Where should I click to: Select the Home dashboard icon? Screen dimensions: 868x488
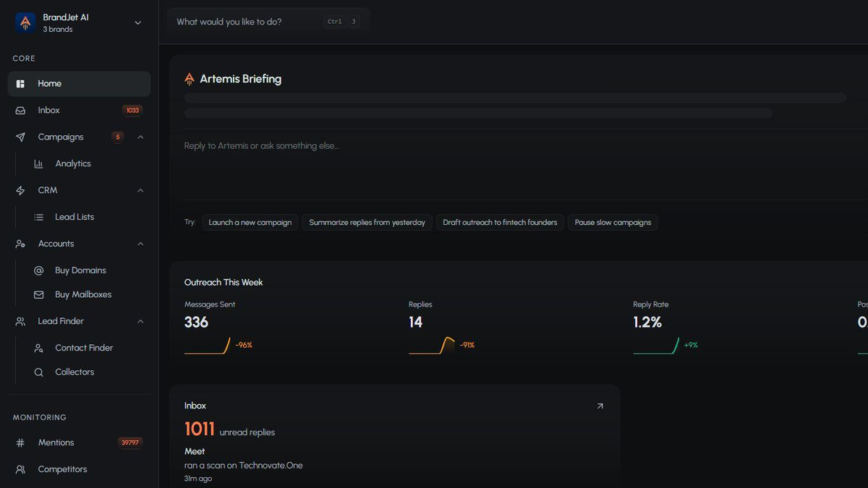(20, 84)
